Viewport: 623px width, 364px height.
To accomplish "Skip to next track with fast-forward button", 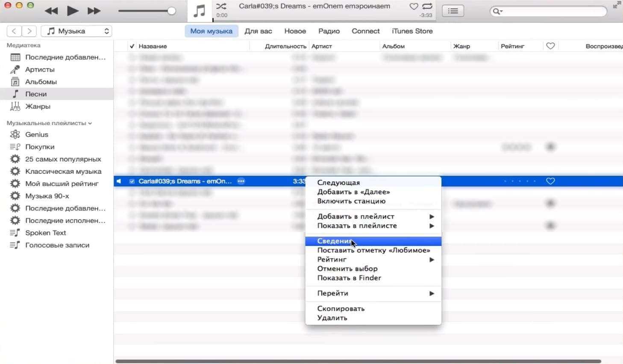I will (94, 11).
